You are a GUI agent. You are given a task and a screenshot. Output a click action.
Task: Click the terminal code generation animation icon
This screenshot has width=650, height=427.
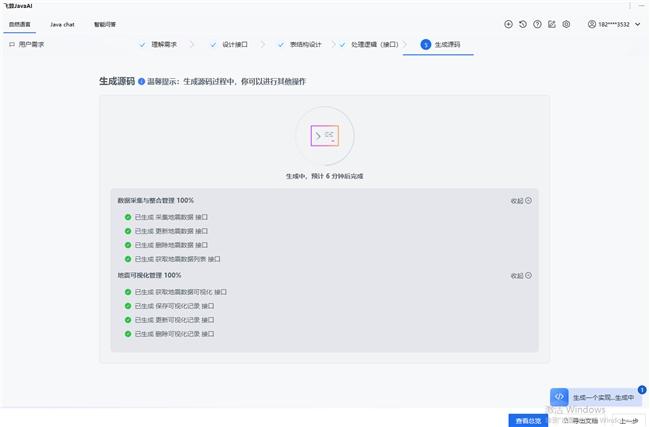pos(325,136)
